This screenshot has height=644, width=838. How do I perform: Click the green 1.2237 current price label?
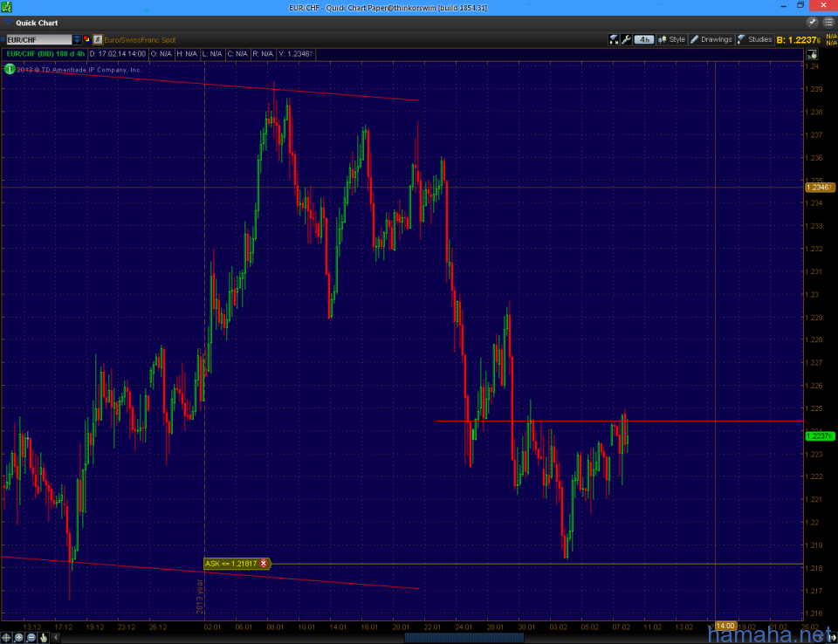(820, 436)
